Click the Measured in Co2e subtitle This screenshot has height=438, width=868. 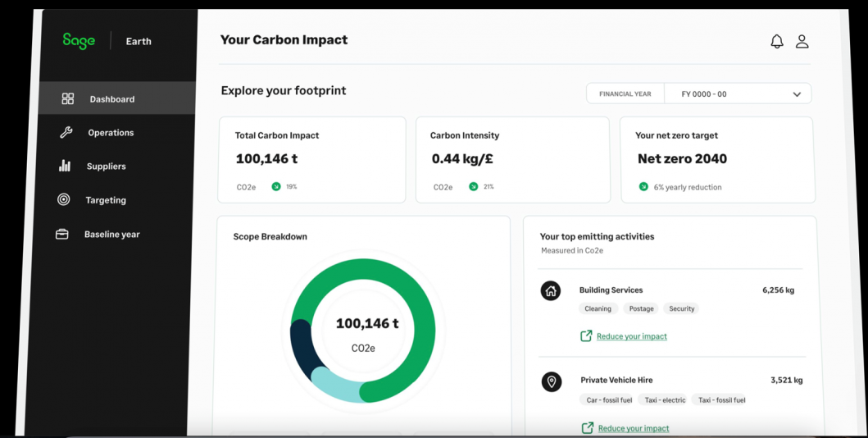coord(572,250)
